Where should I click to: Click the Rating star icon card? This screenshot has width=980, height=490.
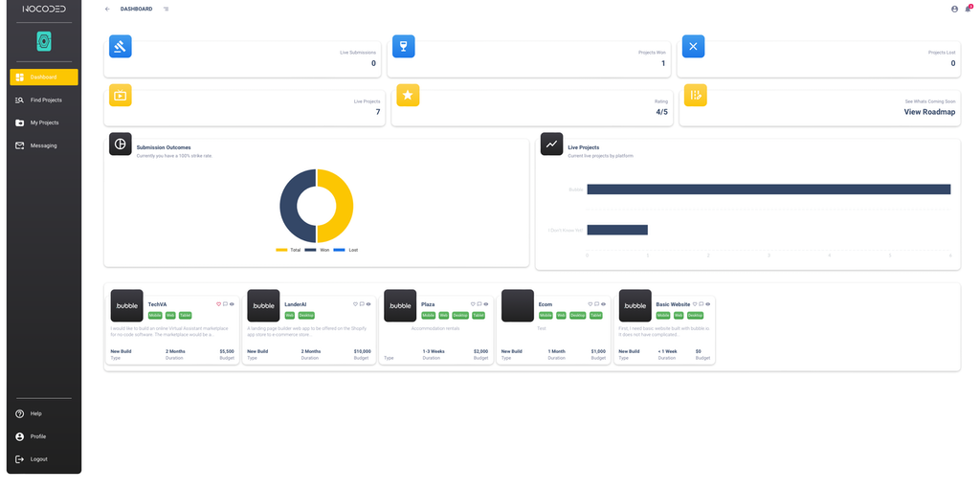point(408,95)
